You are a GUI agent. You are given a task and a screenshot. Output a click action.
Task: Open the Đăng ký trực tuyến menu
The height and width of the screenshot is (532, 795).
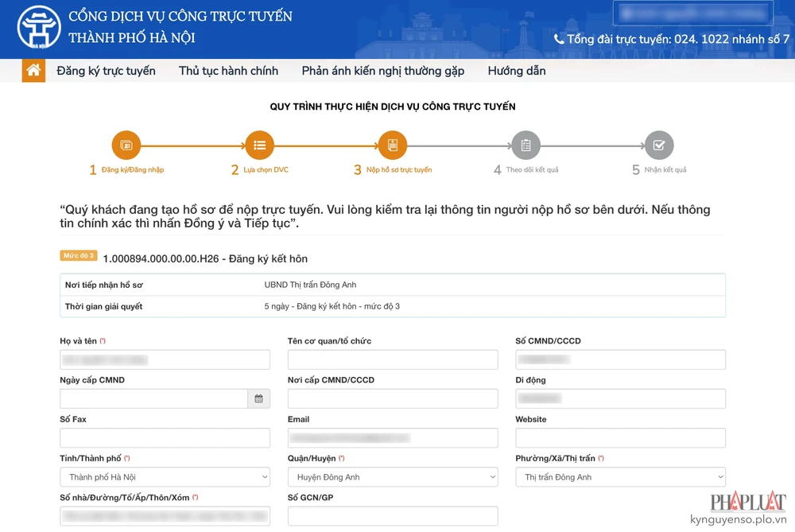(106, 71)
